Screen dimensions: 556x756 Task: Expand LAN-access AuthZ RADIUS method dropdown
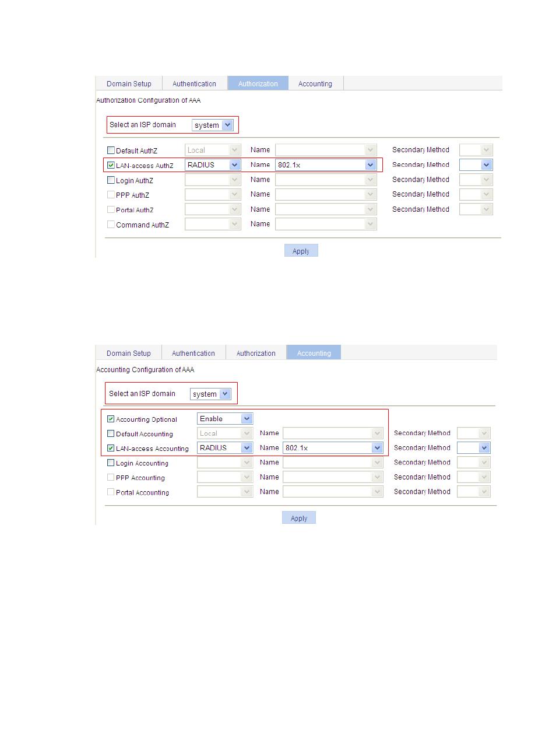pos(234,165)
